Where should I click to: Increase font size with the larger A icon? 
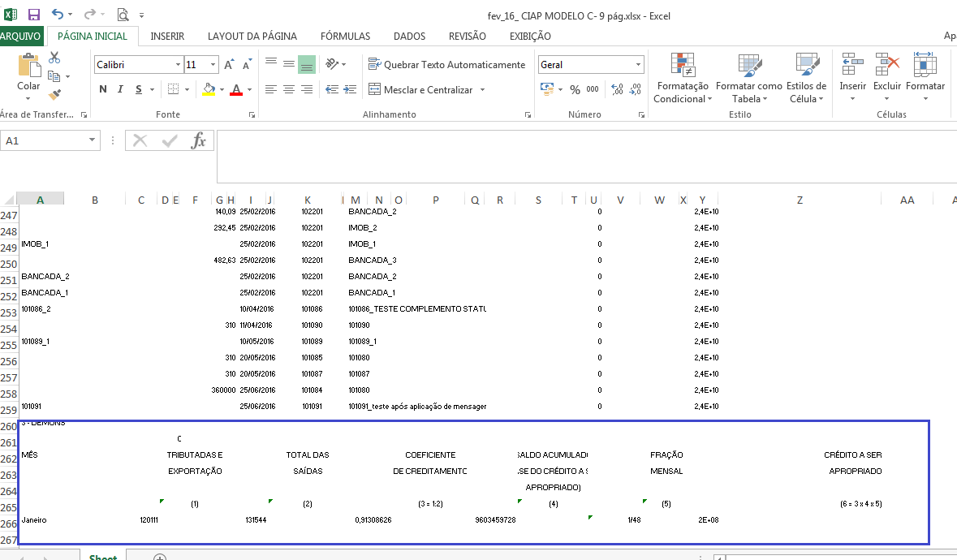[229, 65]
